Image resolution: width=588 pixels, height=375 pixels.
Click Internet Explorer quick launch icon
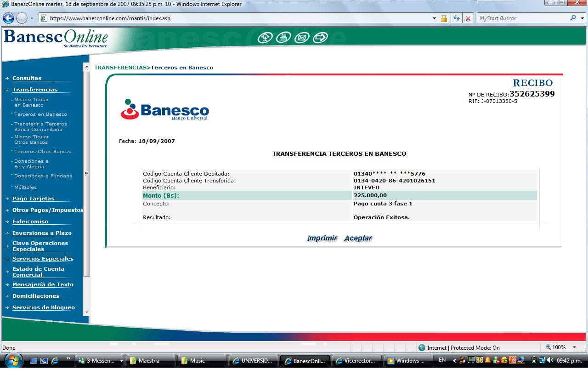pos(55,361)
